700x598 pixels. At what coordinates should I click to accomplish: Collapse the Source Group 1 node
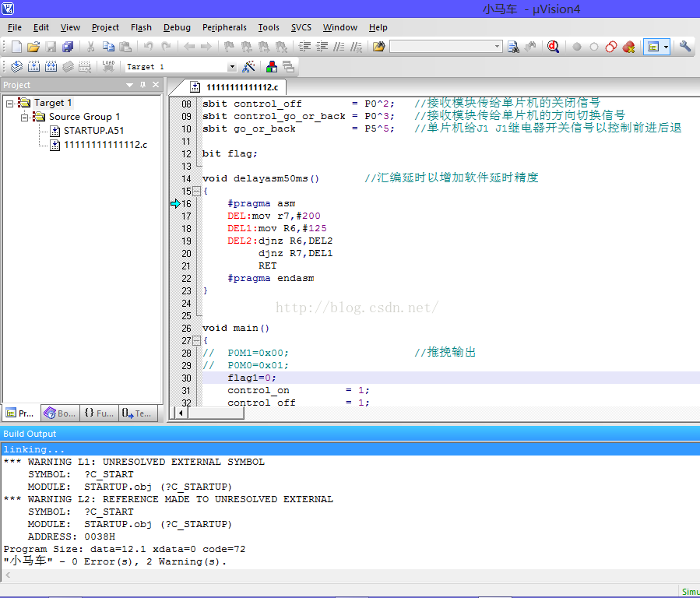point(25,118)
